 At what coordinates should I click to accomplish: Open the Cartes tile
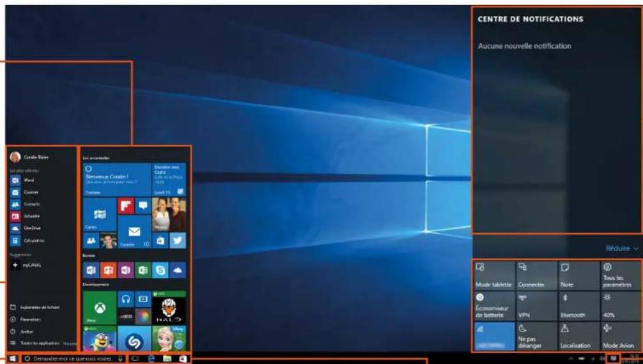pyautogui.click(x=100, y=215)
